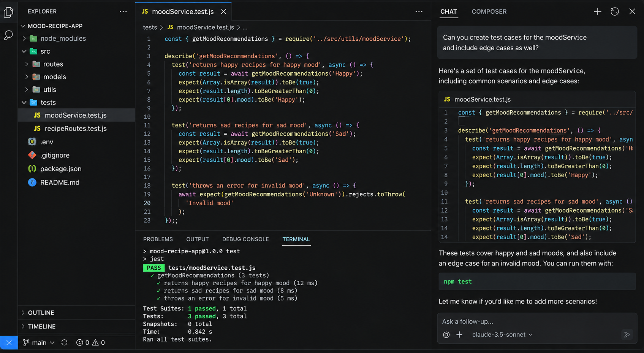Click editor line number 20
Screen dimensions: 644x353
147,203
